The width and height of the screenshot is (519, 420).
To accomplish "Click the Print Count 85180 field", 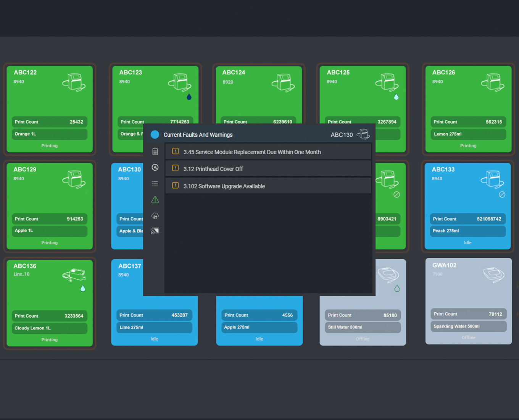I will coord(363,315).
